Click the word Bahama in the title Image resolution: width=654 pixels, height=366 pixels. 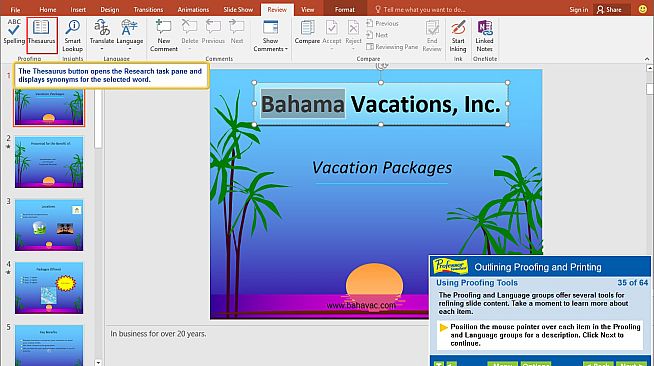click(303, 104)
